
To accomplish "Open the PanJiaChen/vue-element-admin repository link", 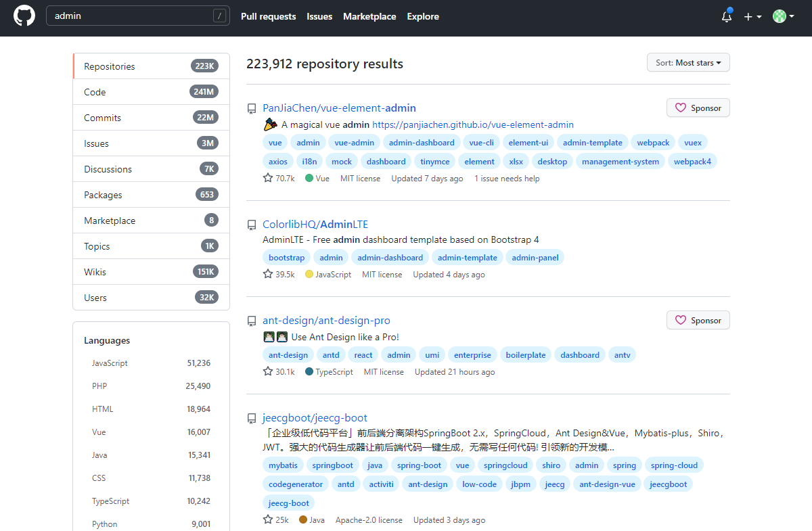I will (339, 108).
